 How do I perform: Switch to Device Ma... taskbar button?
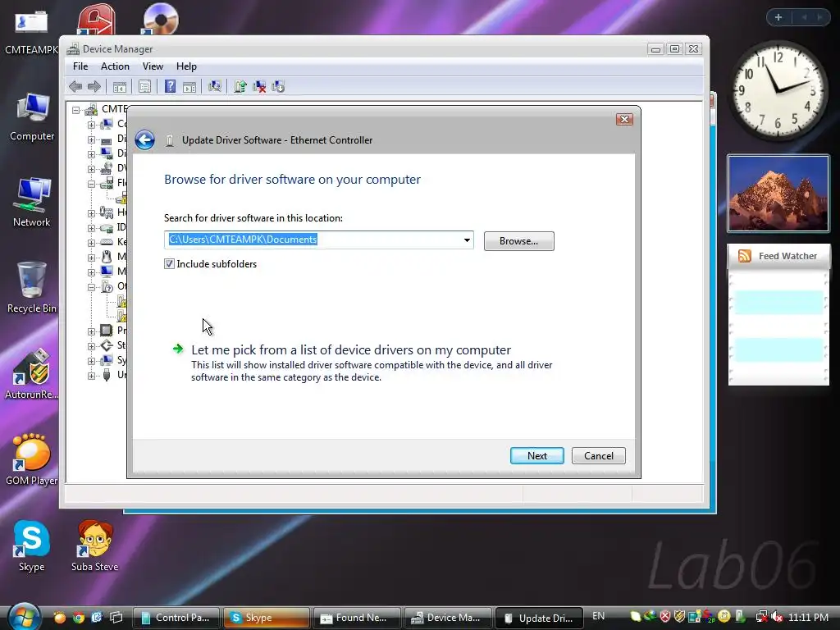(448, 618)
